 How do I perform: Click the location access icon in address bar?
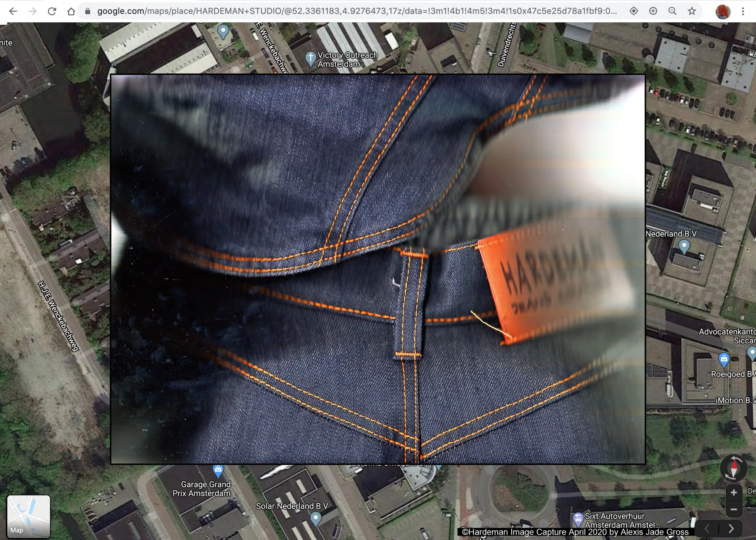point(634,11)
